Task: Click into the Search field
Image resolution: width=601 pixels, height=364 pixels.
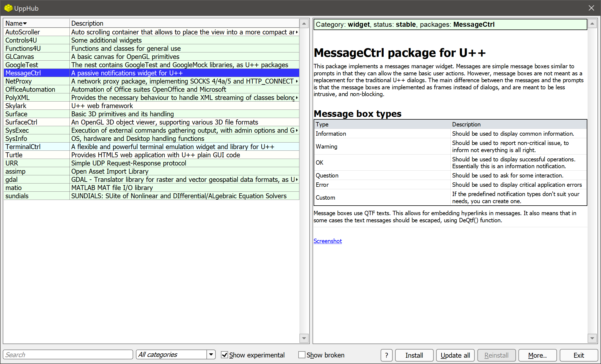Action: click(x=68, y=355)
